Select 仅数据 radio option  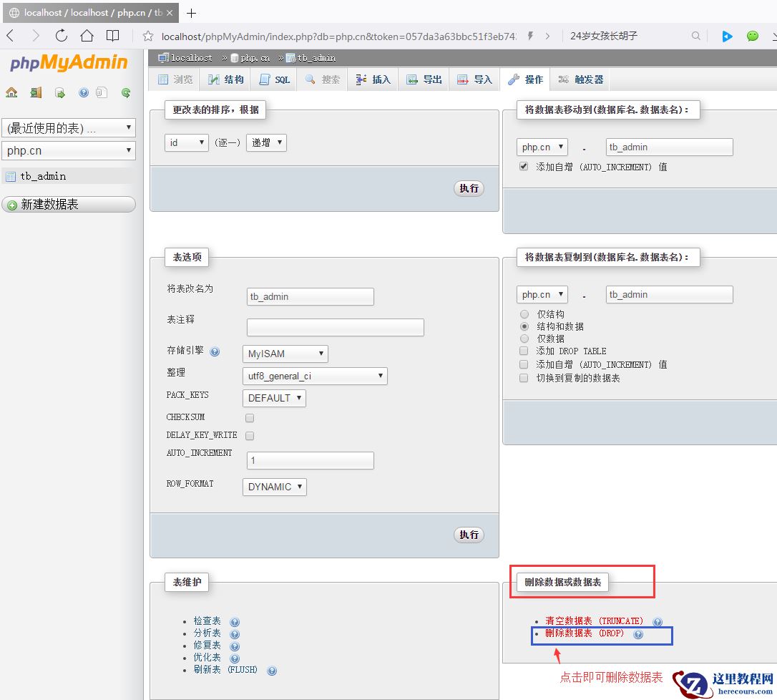[524, 339]
